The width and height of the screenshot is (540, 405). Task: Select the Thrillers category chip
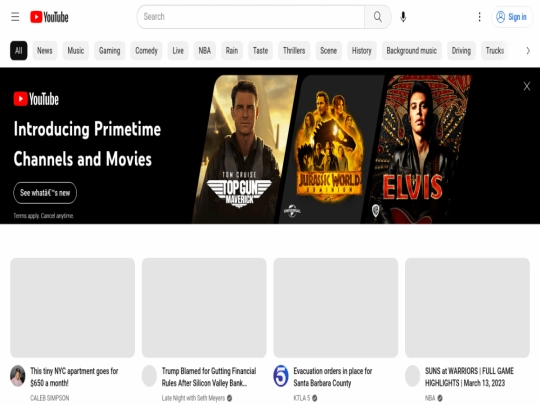[294, 51]
